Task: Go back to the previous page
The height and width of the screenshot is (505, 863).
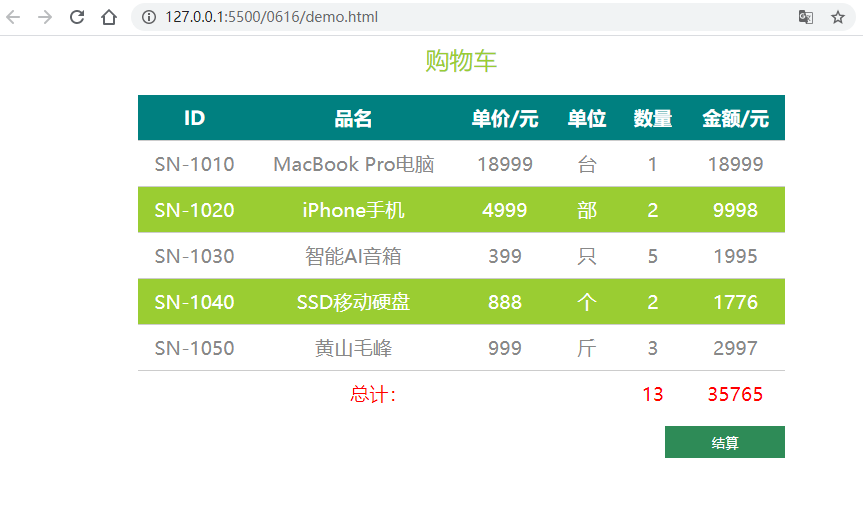Action: [x=13, y=17]
